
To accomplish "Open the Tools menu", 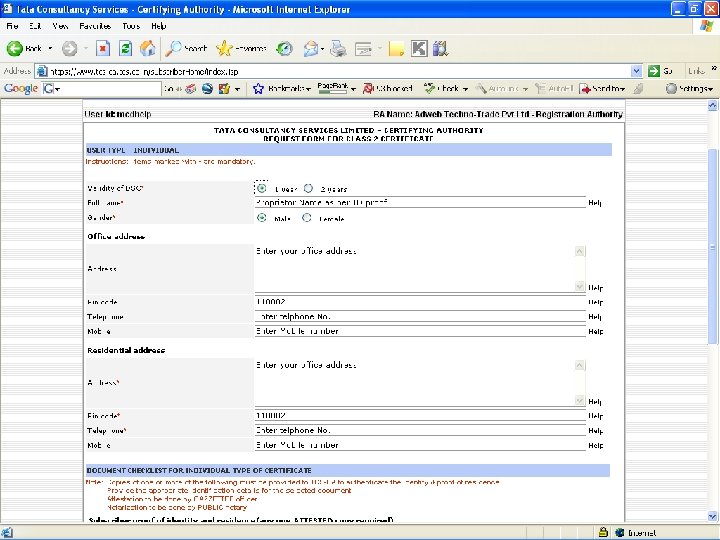I will tap(131, 26).
